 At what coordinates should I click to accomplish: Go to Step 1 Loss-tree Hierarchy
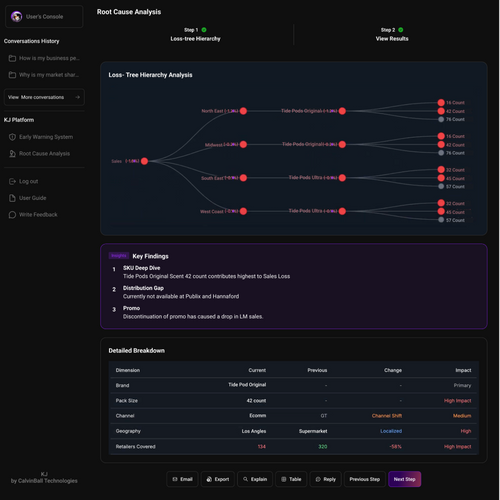[x=195, y=34]
